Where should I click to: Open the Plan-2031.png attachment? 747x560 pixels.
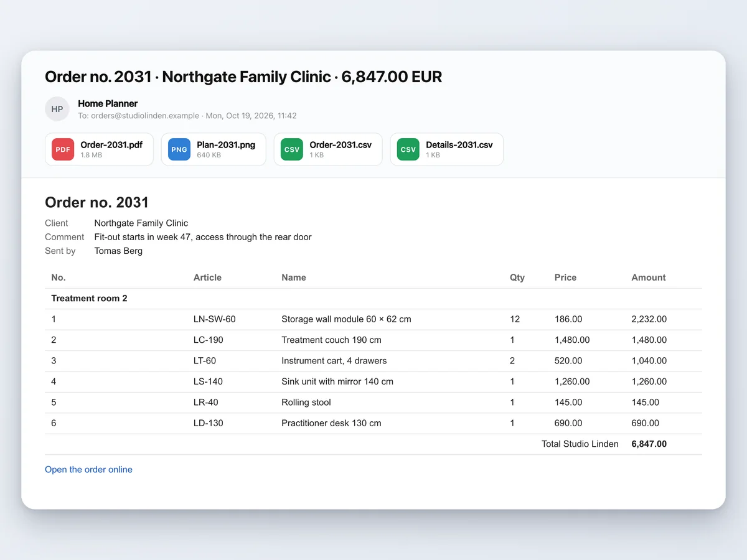point(214,149)
